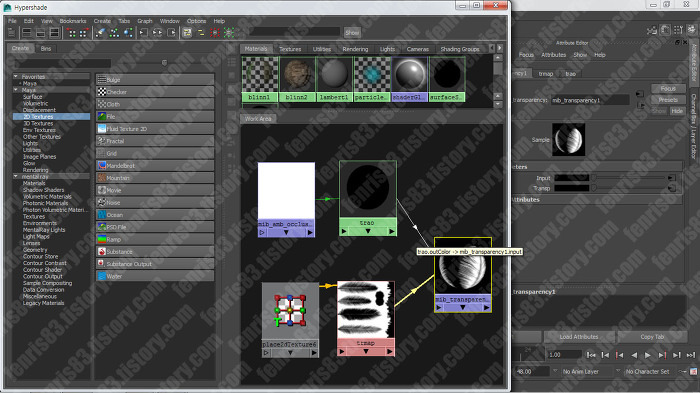Image resolution: width=700 pixels, height=393 pixels.
Task: Click the transparency name input field
Action: click(x=590, y=100)
